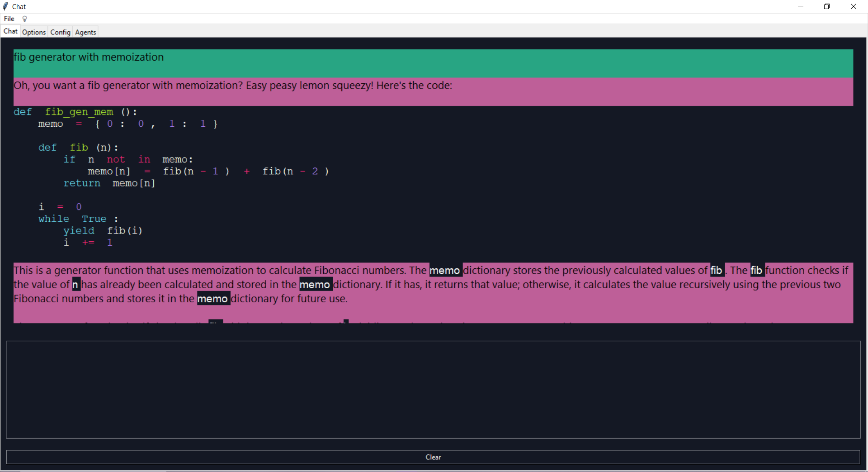Viewport: 868px width, 472px height.
Task: Open the Config tab
Action: point(60,32)
